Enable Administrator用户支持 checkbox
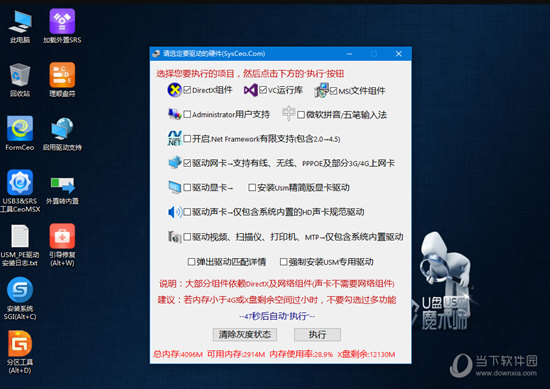 [187, 114]
